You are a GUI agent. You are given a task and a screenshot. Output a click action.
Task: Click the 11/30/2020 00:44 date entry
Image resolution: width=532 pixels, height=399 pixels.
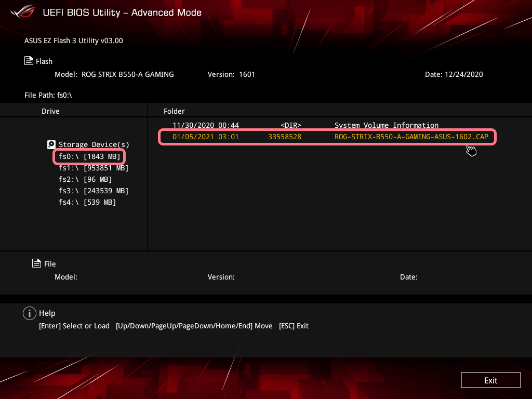point(206,125)
